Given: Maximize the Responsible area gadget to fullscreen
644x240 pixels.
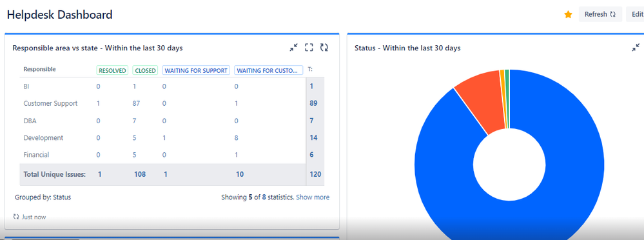Looking at the screenshot, I should click(309, 48).
